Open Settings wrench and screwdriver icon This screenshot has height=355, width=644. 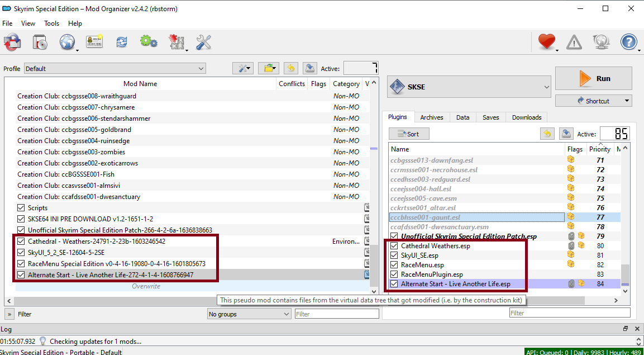[204, 42]
